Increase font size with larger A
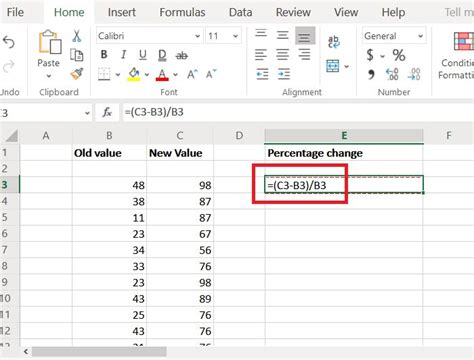Image resolution: width=474 pixels, height=360 pixels. pos(192,74)
